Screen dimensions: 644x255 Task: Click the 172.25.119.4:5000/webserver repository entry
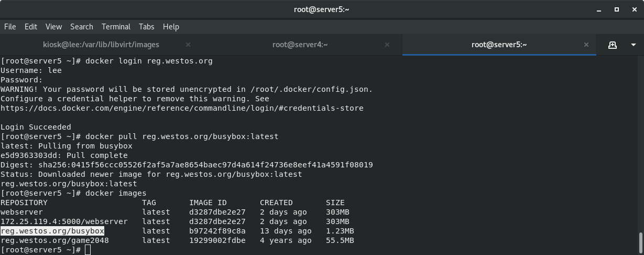click(x=64, y=221)
